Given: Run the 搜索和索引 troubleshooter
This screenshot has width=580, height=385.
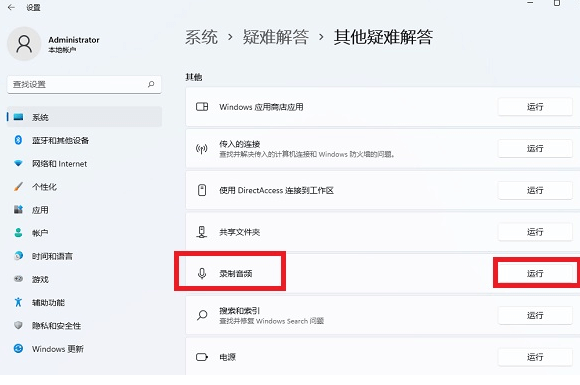Looking at the screenshot, I should (x=535, y=315).
